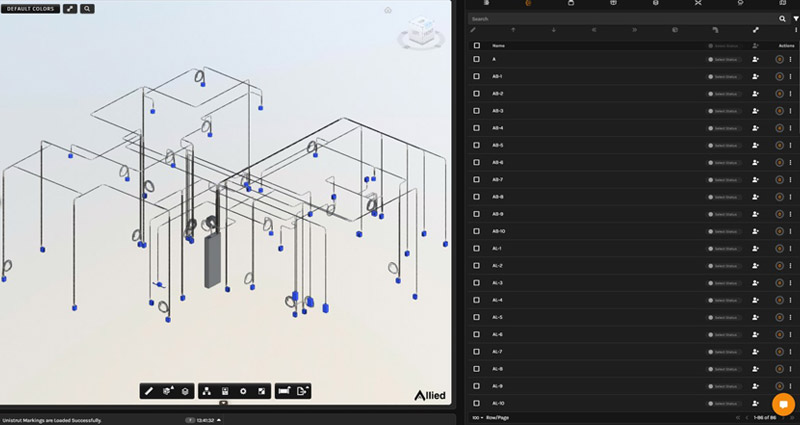Click the orange action icon for row AL-6
Viewport: 800px width, 425px height.
coord(779,335)
